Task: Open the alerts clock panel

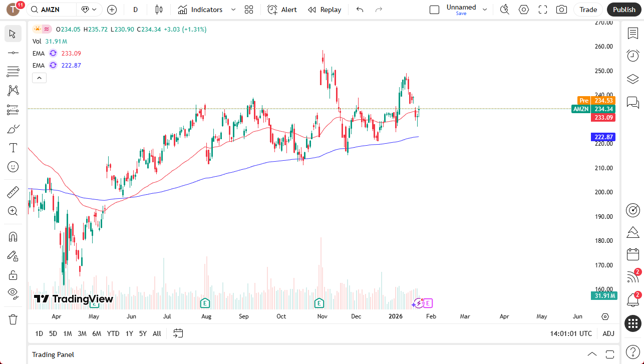Action: (x=633, y=56)
